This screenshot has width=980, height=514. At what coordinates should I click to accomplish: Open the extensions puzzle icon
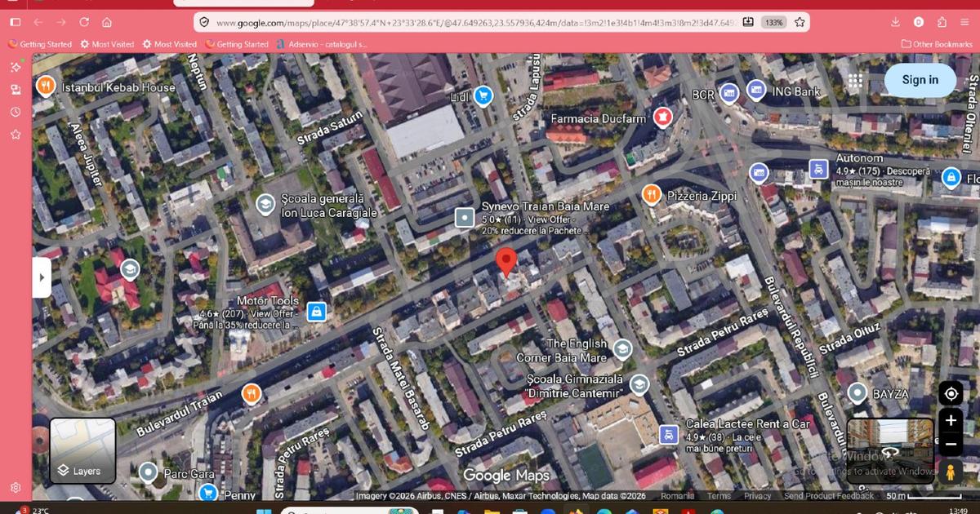[x=942, y=22]
